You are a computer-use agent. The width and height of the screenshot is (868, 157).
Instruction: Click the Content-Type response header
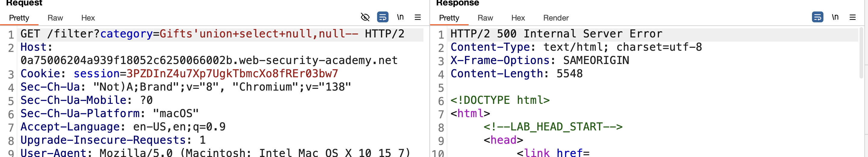(576, 47)
